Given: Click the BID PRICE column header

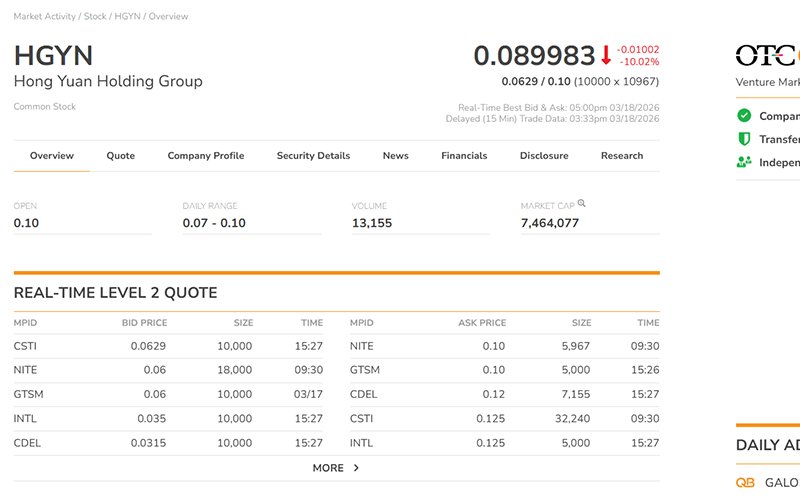Looking at the screenshot, I should [x=144, y=322].
